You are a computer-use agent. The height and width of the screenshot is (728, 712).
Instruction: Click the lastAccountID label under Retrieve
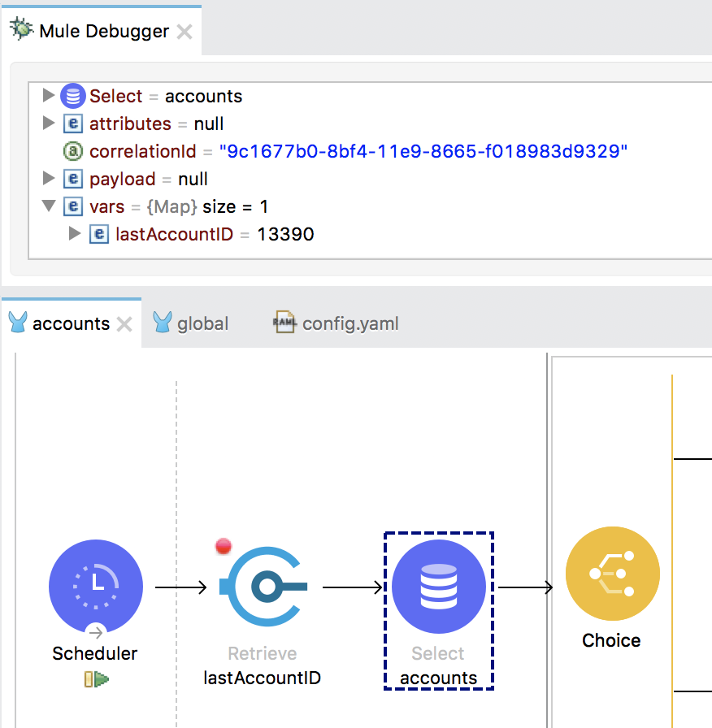click(x=262, y=678)
